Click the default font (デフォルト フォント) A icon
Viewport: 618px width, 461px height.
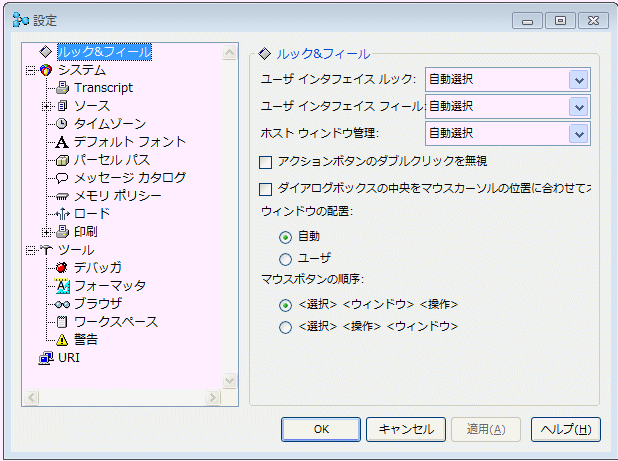click(62, 142)
